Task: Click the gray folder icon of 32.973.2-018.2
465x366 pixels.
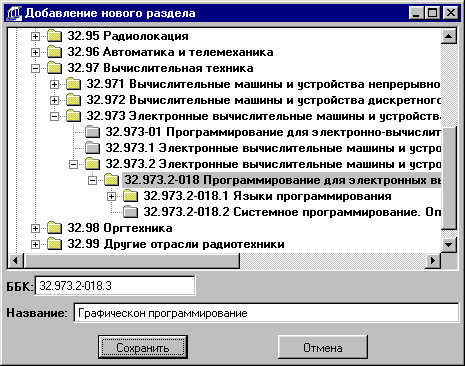Action: point(130,212)
